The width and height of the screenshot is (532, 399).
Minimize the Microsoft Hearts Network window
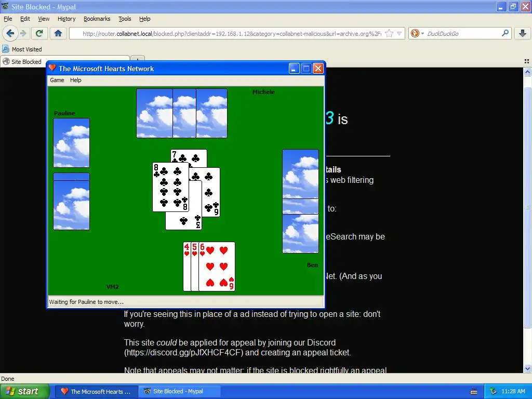coord(294,69)
